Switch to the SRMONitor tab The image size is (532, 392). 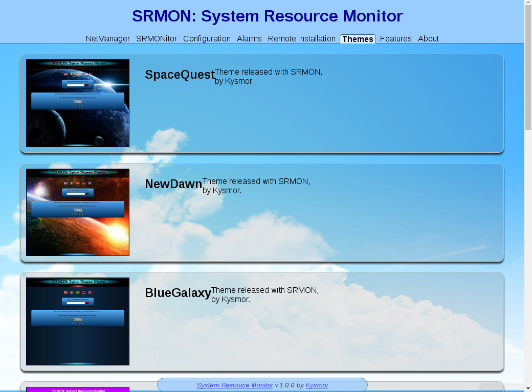coord(157,39)
